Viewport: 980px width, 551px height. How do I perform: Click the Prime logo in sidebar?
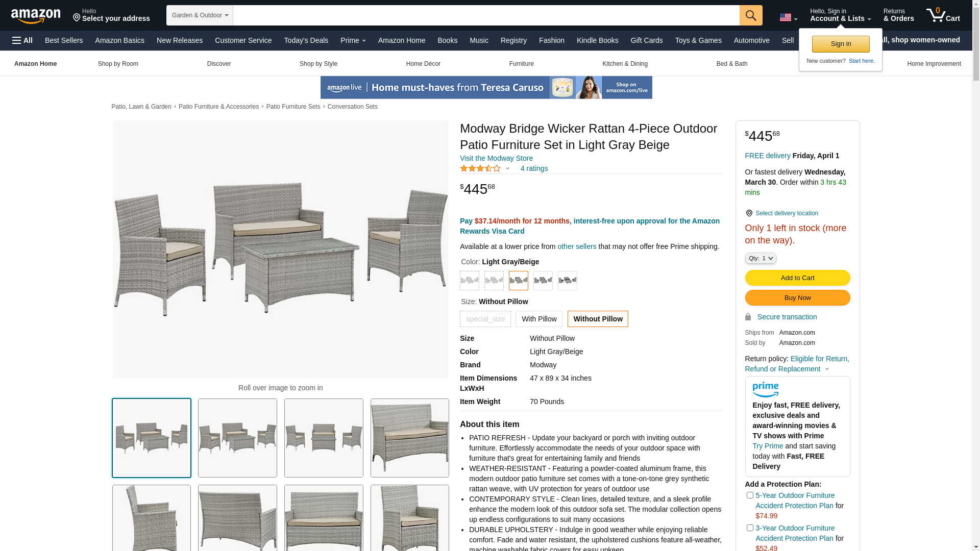(765, 390)
